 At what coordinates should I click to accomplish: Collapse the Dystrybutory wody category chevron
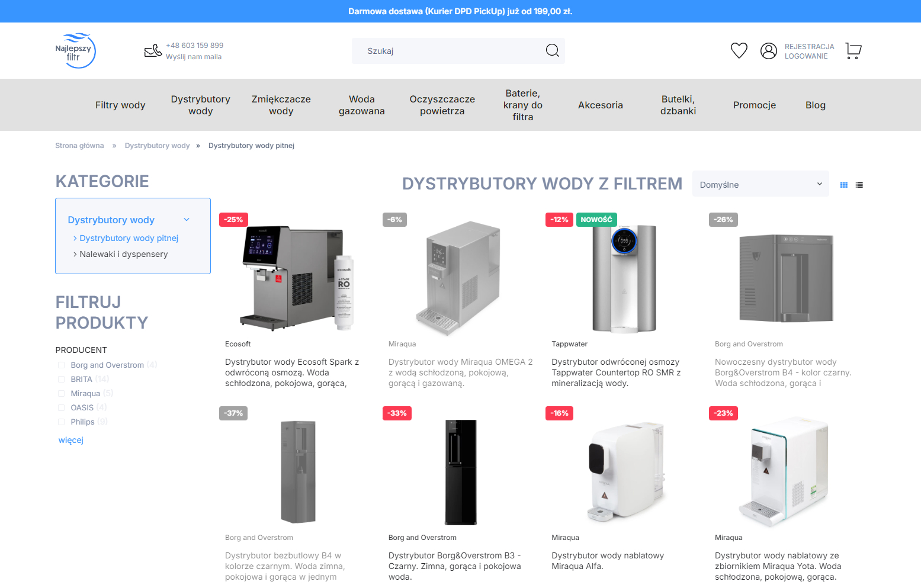coord(187,220)
